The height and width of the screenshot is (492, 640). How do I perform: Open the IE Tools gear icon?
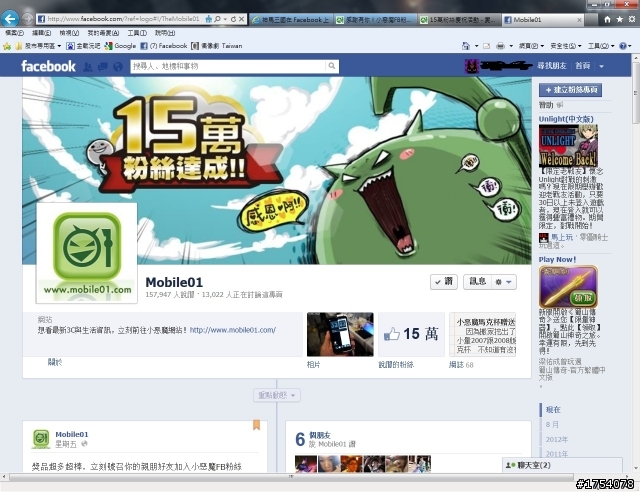(632, 19)
